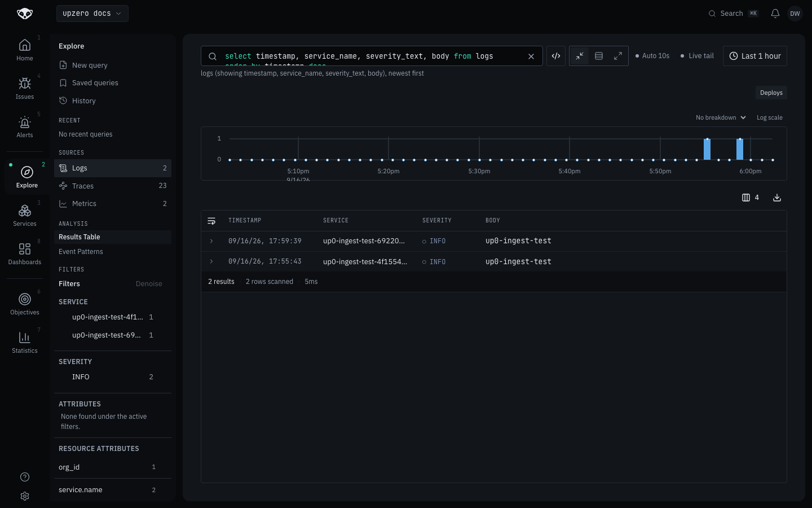Open settings gear at sidebar bottom
This screenshot has height=508, width=812.
point(25,496)
